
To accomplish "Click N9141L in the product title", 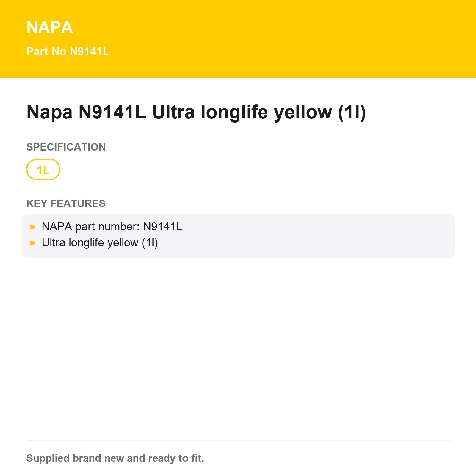I will pos(112,112).
